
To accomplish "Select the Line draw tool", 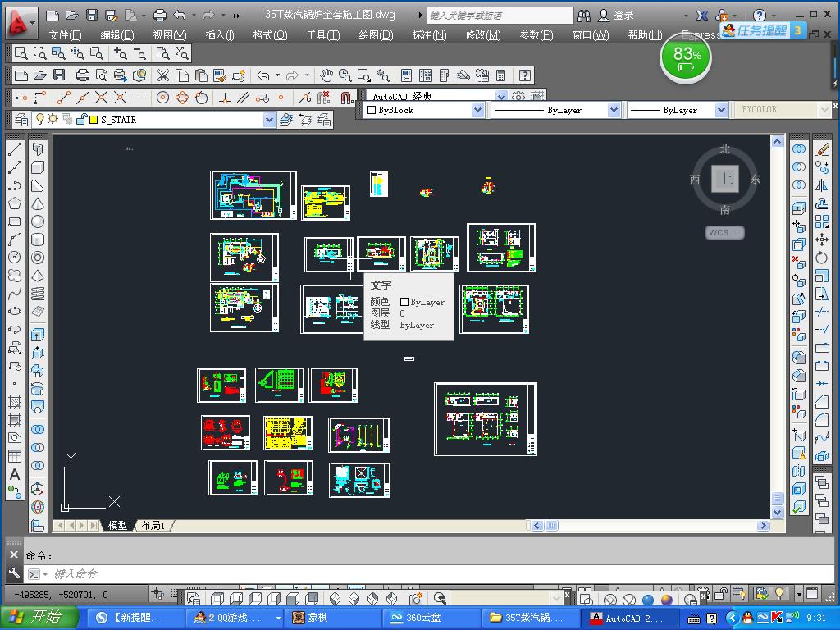I will coord(15,149).
